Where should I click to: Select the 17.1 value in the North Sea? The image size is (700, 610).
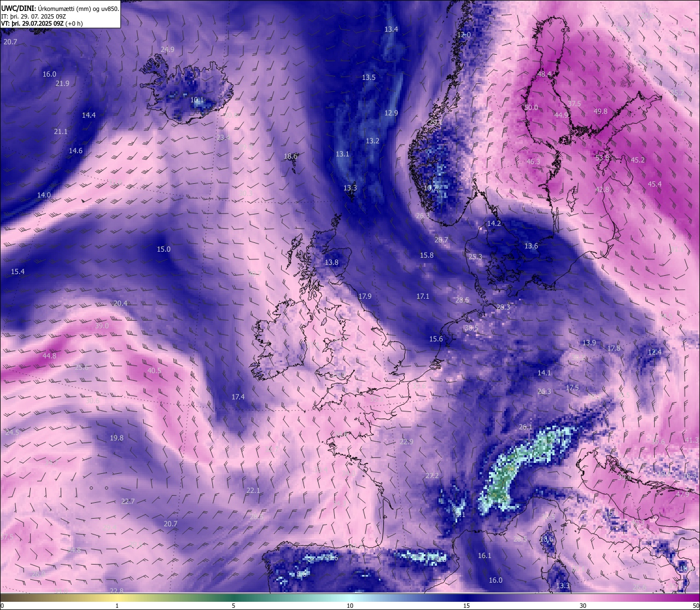point(423,296)
